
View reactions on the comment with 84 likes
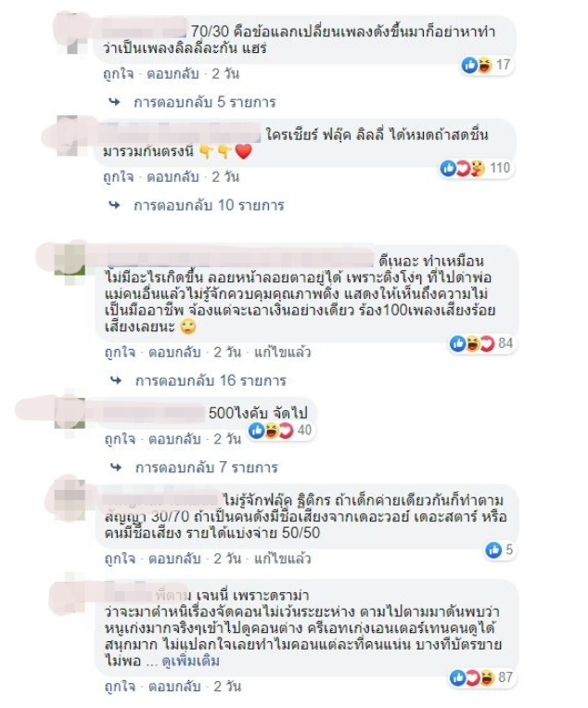(481, 343)
